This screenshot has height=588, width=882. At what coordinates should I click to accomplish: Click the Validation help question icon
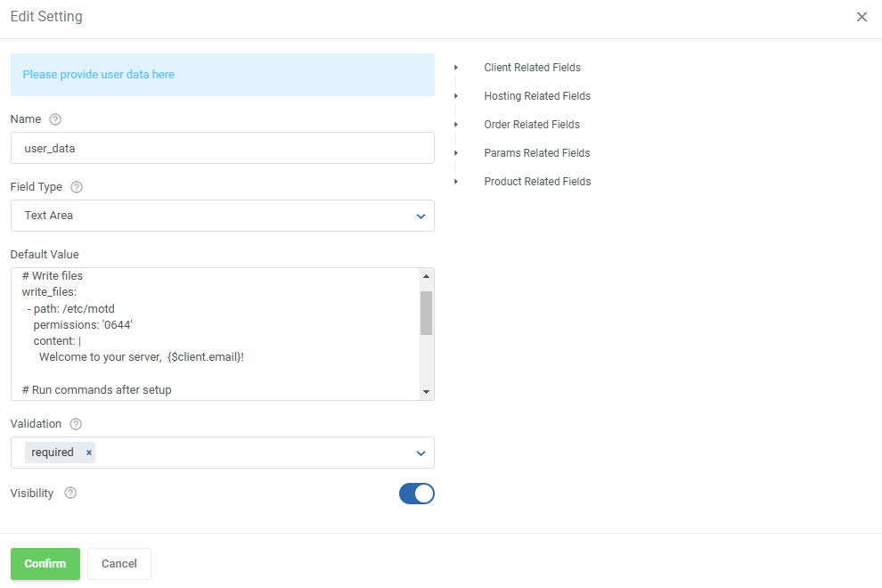(x=76, y=424)
